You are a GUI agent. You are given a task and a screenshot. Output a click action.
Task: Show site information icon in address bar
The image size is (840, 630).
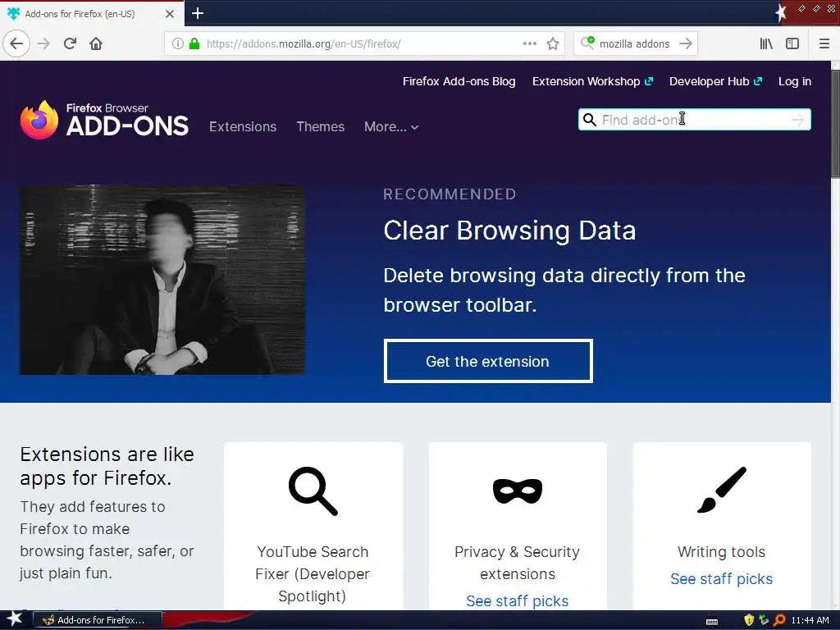178,43
